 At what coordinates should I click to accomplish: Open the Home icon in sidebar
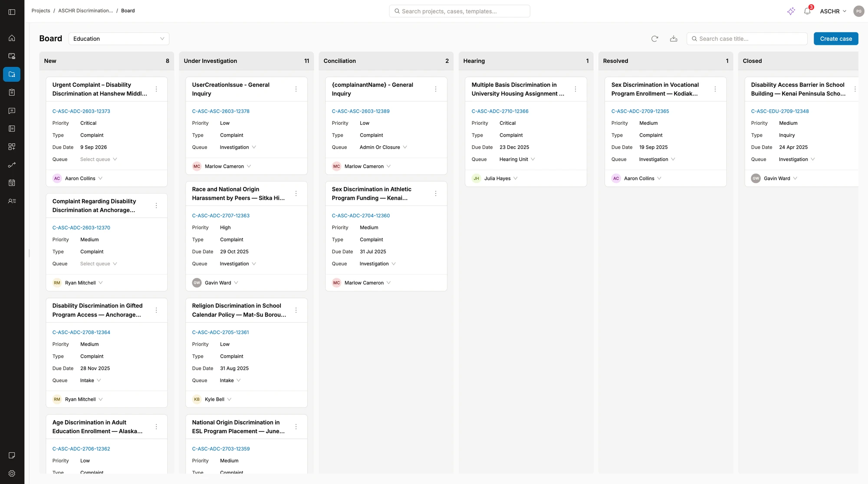click(12, 38)
